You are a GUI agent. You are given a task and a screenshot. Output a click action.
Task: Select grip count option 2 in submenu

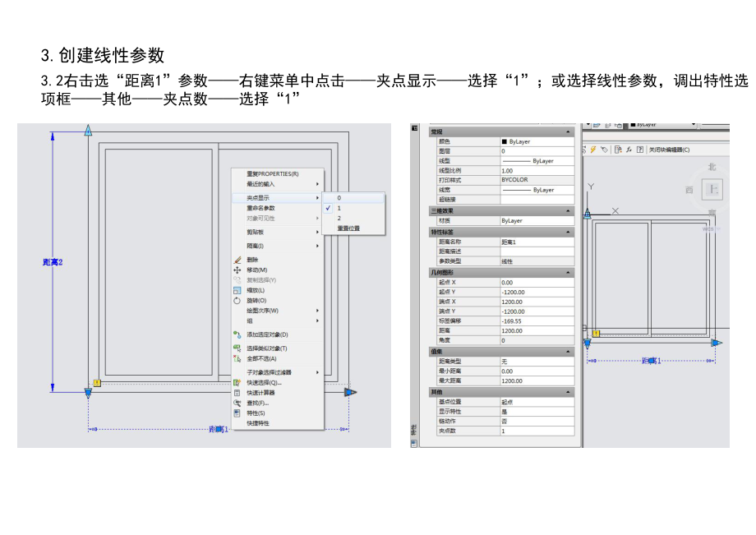353,219
